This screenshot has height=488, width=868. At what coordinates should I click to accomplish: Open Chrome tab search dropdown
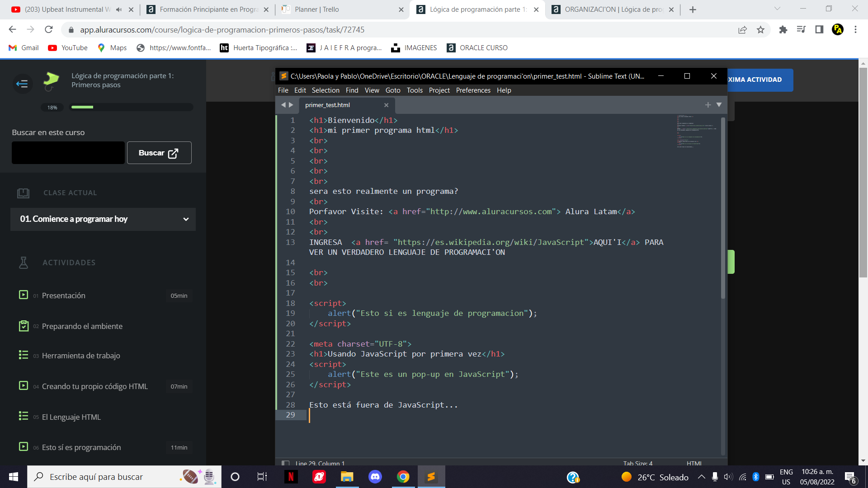(x=778, y=9)
